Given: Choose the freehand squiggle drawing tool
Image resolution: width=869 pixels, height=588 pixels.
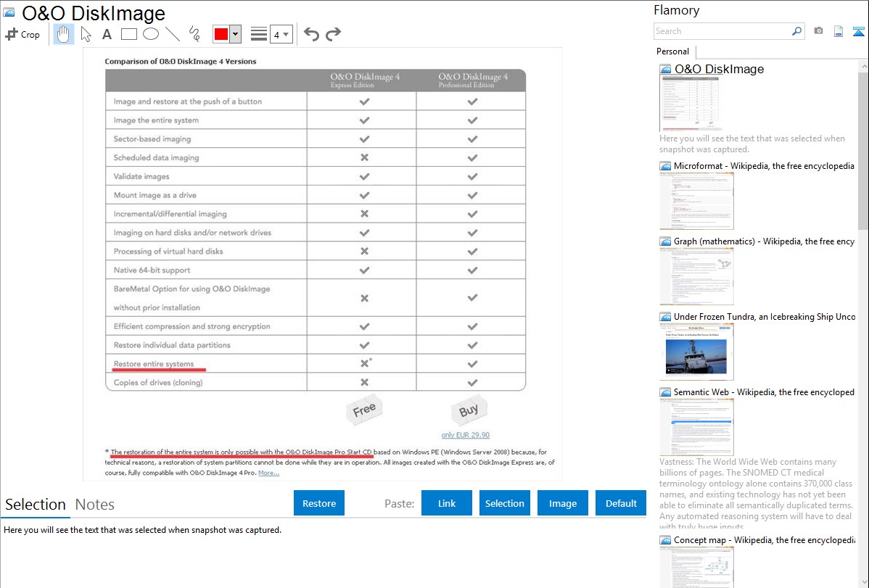Looking at the screenshot, I should [x=194, y=34].
